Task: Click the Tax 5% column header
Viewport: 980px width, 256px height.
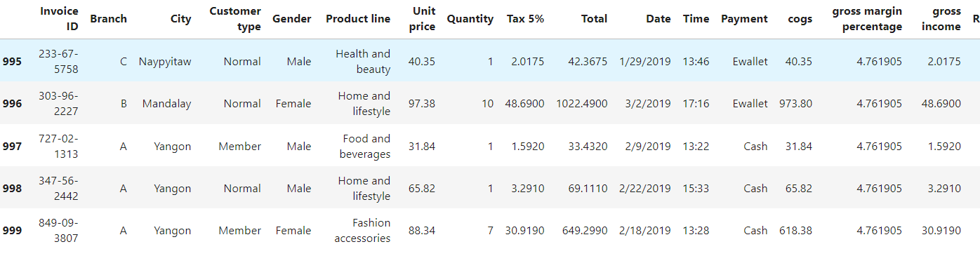Action: click(525, 19)
